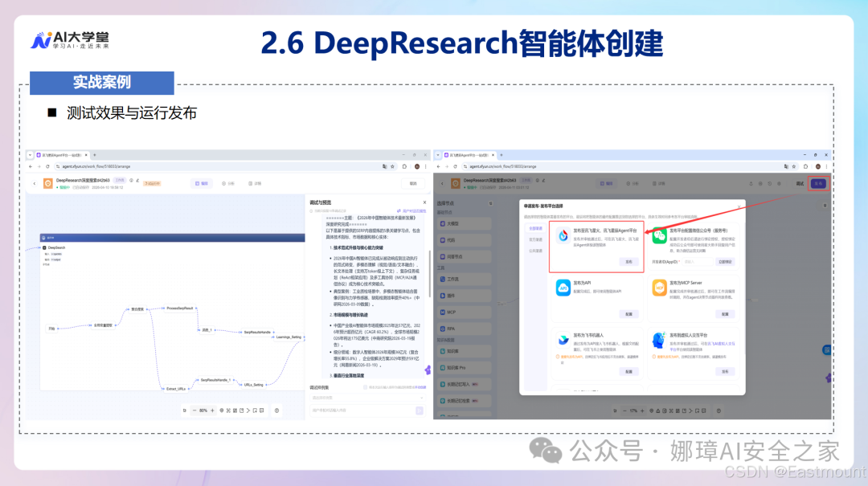Click the blue 发布 button in right window header

tap(819, 183)
